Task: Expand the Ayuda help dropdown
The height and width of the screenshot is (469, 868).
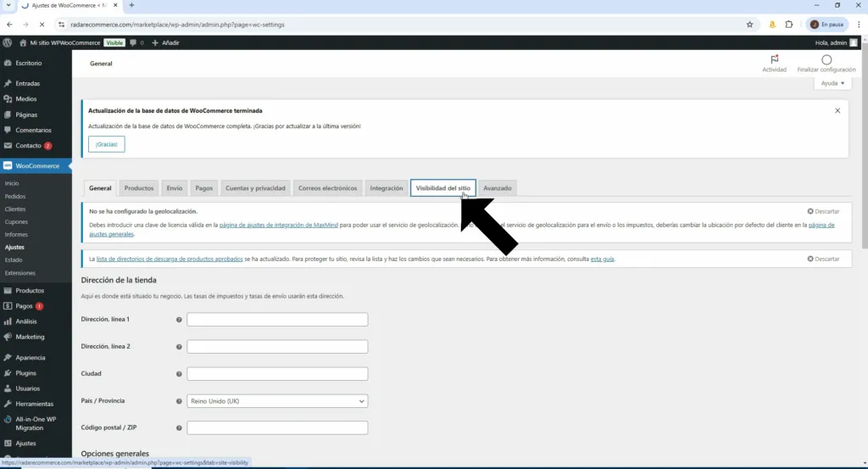Action: click(832, 83)
